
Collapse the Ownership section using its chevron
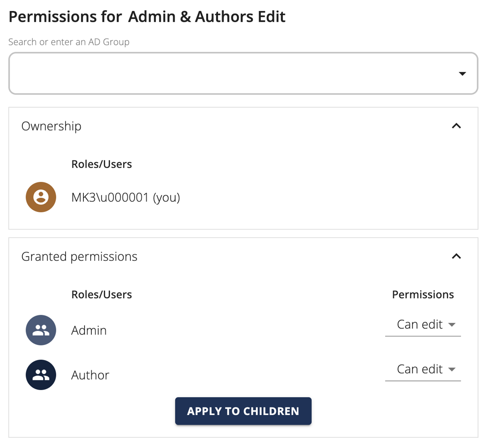coord(456,126)
